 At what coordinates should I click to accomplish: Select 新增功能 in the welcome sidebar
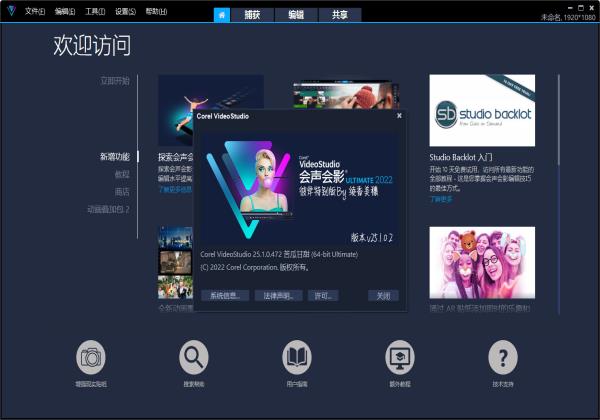click(115, 156)
